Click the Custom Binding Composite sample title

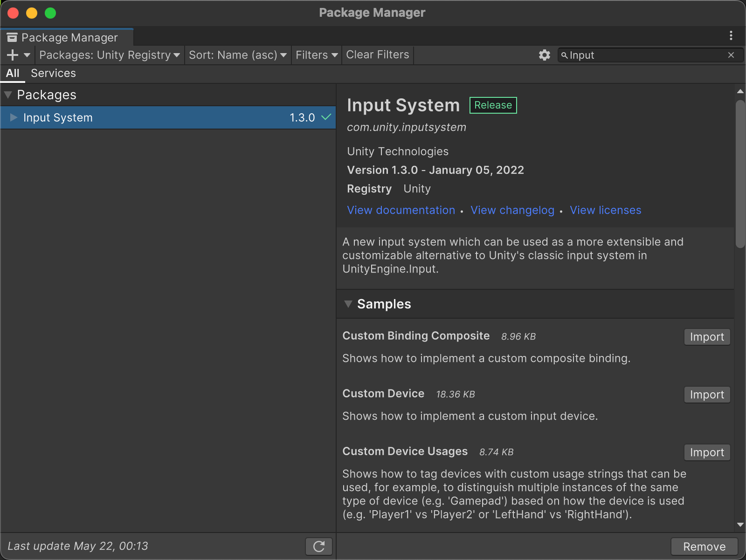416,336
